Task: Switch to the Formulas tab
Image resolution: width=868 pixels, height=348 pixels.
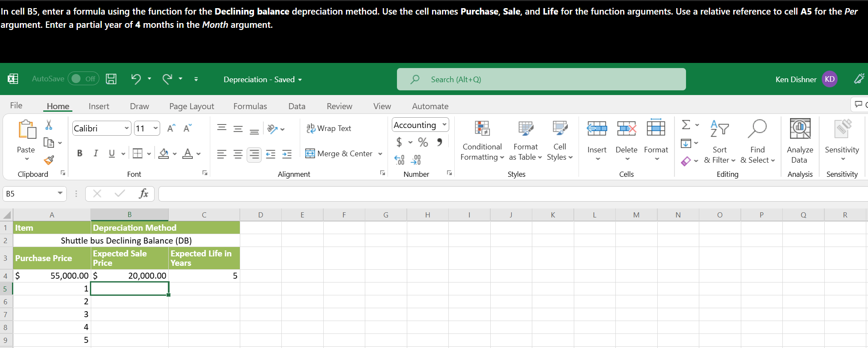Action: coord(250,106)
